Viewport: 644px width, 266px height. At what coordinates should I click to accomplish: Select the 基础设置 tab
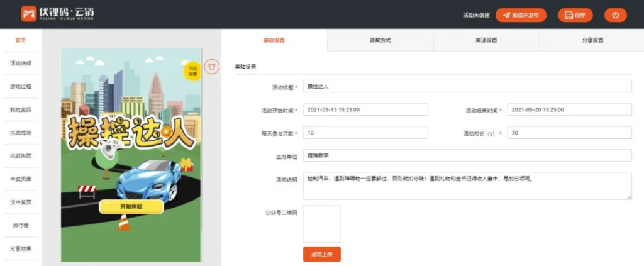tap(274, 40)
